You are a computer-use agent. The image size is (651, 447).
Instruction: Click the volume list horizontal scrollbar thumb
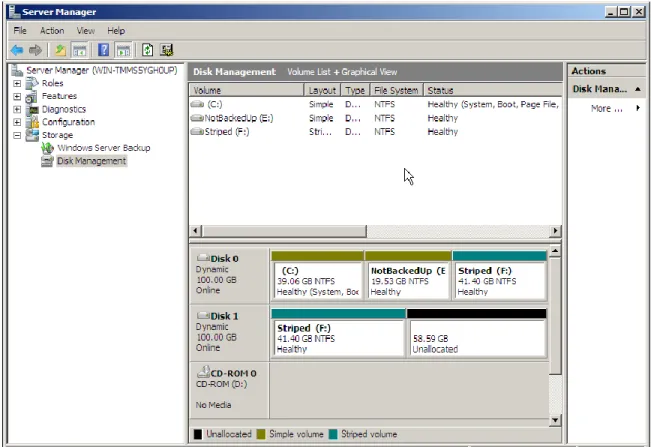(284, 231)
